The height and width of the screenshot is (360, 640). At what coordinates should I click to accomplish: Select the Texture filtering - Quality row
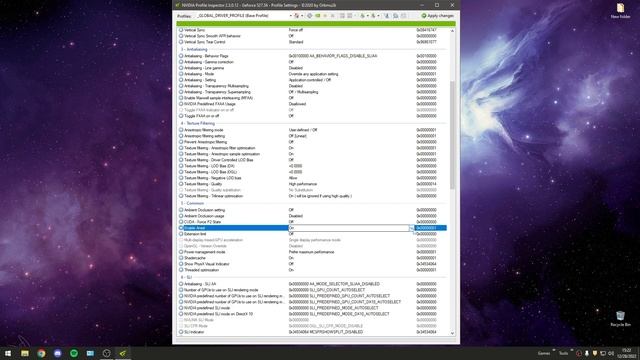312,184
